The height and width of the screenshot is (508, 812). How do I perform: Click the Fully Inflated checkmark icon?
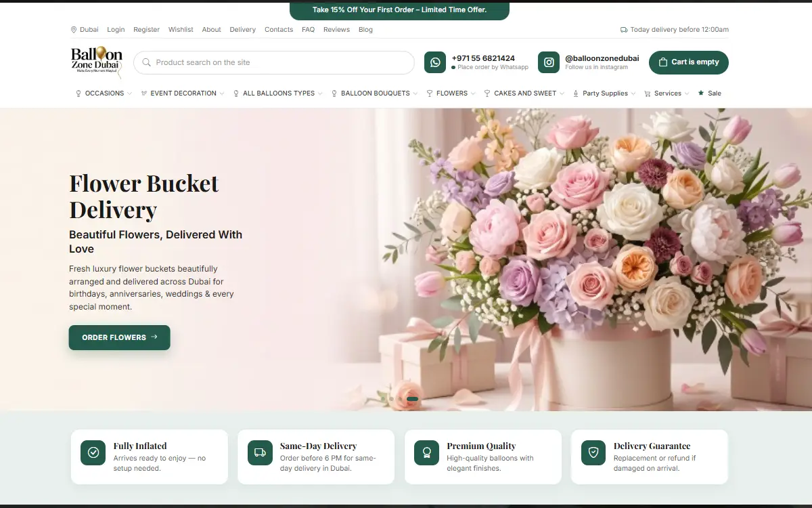pyautogui.click(x=93, y=452)
